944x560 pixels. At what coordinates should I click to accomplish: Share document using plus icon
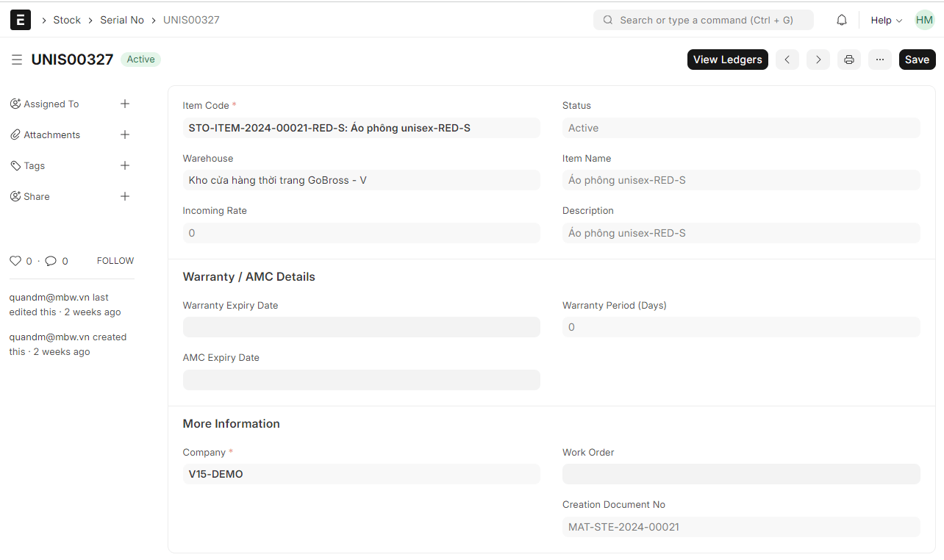pos(125,196)
